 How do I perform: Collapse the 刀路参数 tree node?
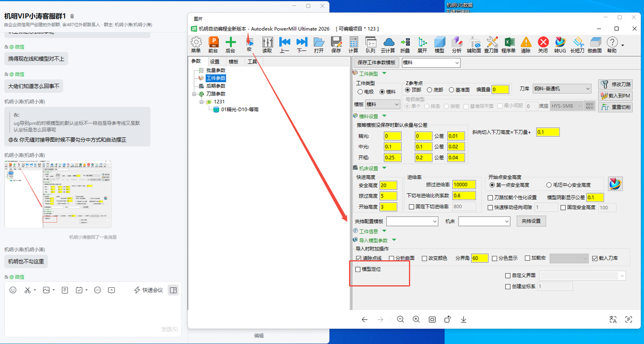coord(194,94)
